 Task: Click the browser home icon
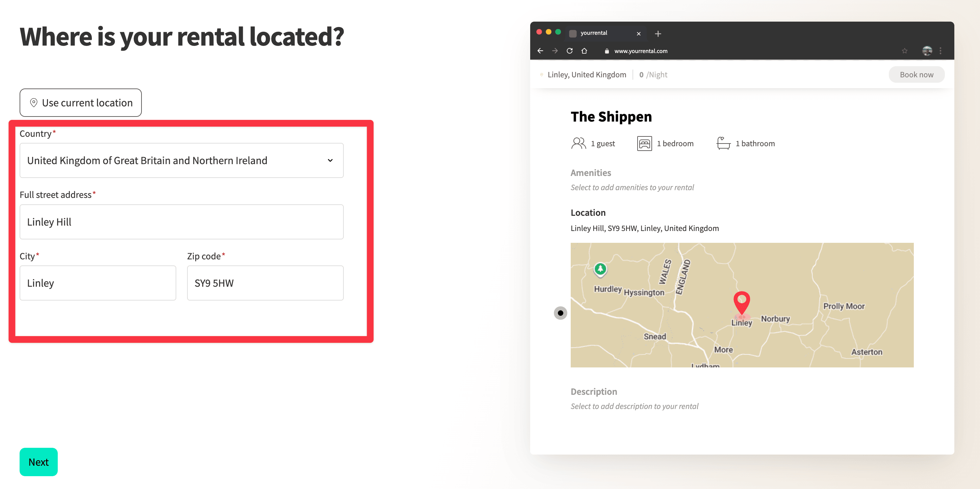pos(585,51)
